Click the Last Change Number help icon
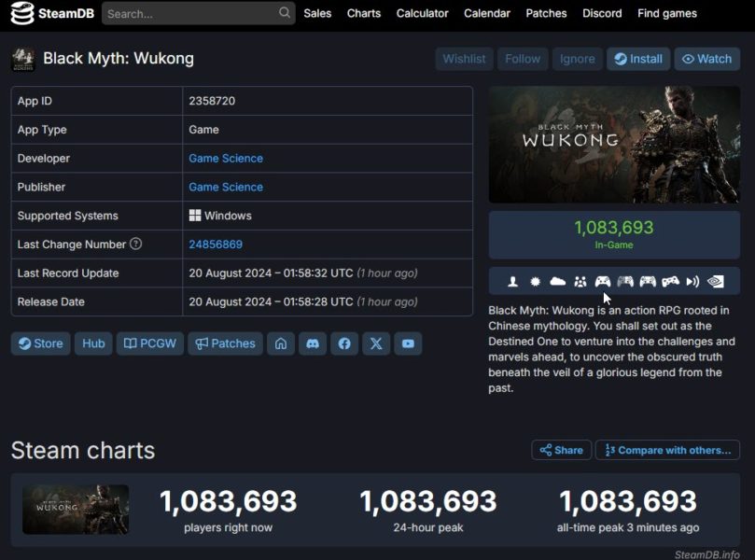755x560 pixels. tap(136, 245)
